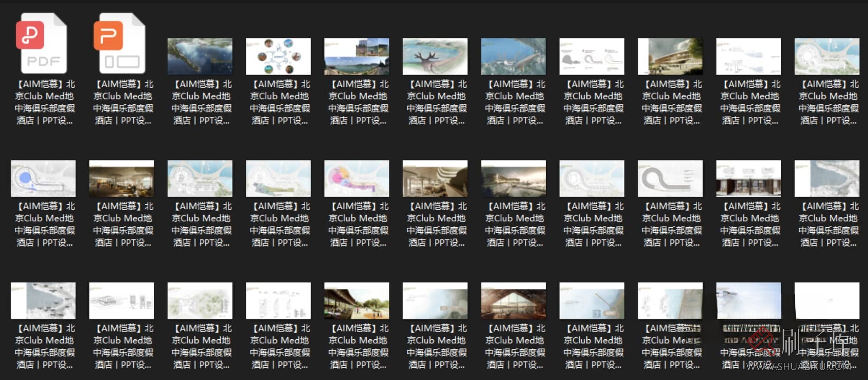This screenshot has width=868, height=380.
Task: Click the label under the pink zoning plan
Action: click(x=358, y=224)
